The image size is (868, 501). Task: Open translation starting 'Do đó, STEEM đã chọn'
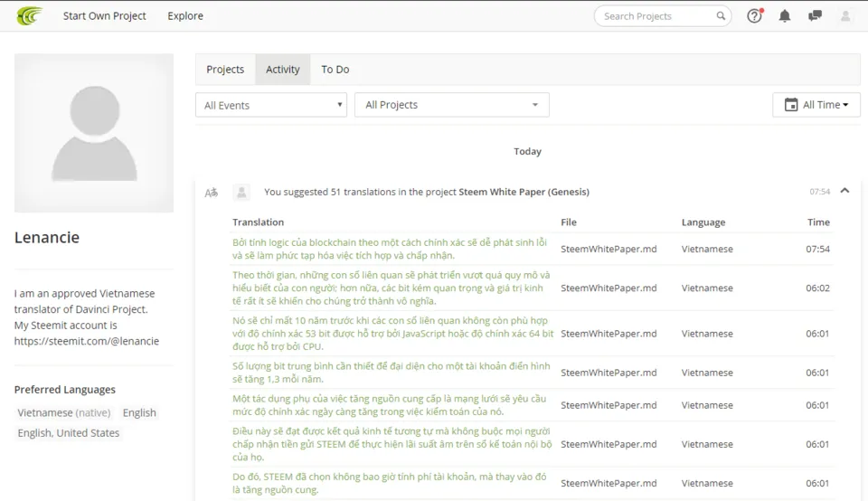coord(389,483)
